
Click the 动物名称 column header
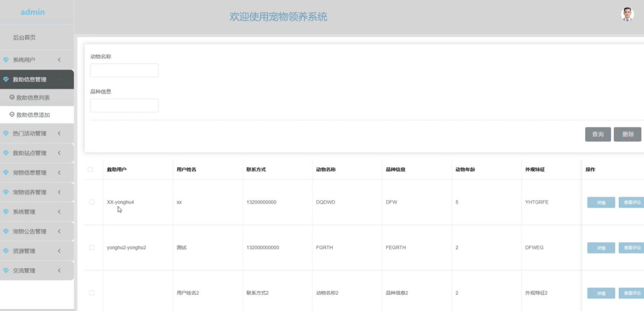click(x=326, y=170)
